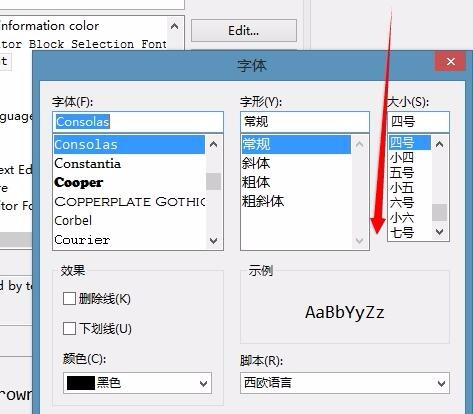Select Cooper in the font list
The image size is (473, 414).
coord(129,183)
